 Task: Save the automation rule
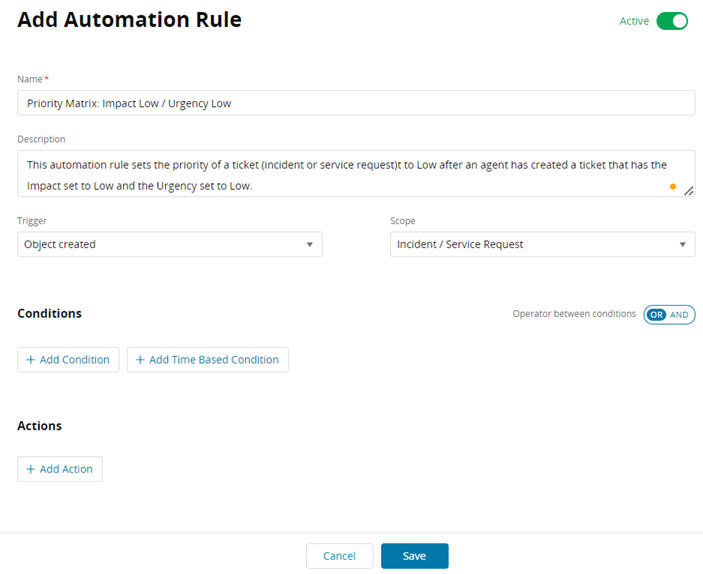pyautogui.click(x=414, y=556)
